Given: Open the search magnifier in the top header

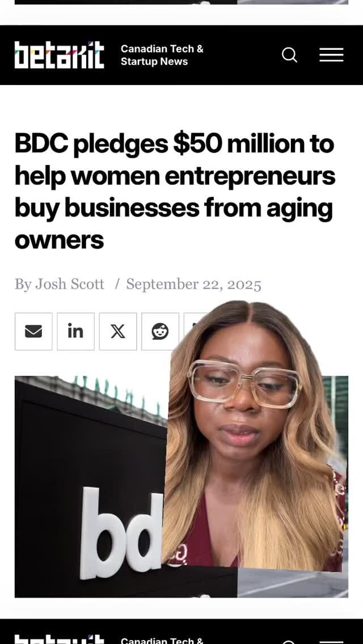Looking at the screenshot, I should tap(289, 54).
